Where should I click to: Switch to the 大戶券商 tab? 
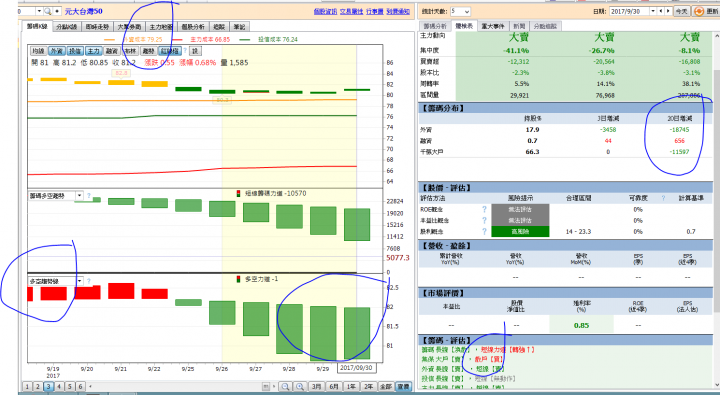129,27
